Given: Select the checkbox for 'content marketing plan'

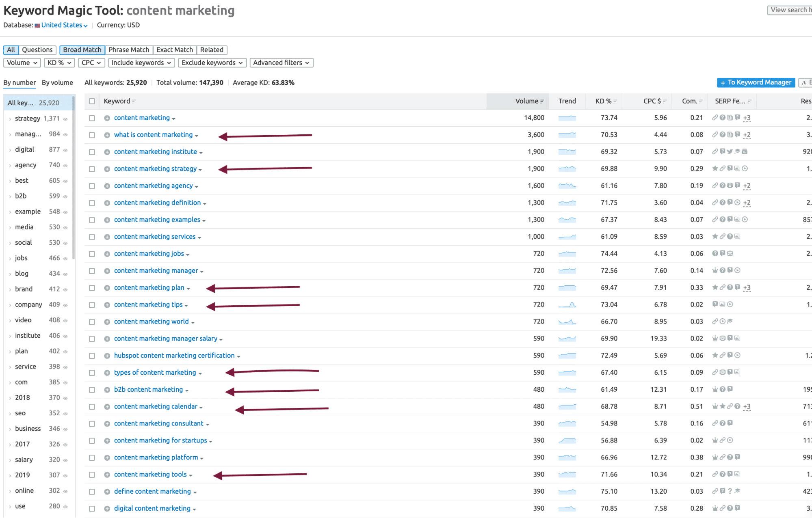Looking at the screenshot, I should pyautogui.click(x=92, y=288).
